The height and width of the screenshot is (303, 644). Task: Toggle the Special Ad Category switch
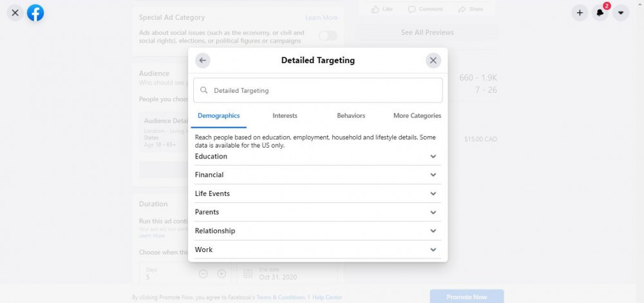click(x=328, y=35)
